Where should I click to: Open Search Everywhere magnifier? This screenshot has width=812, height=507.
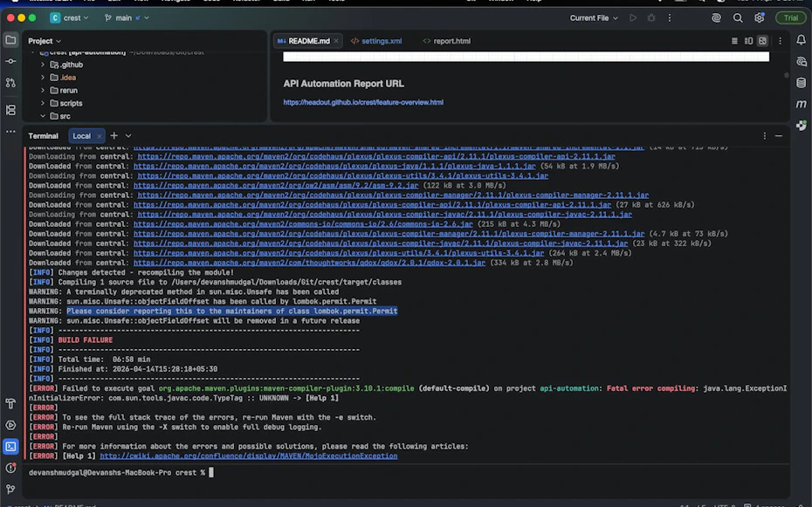[738, 17]
